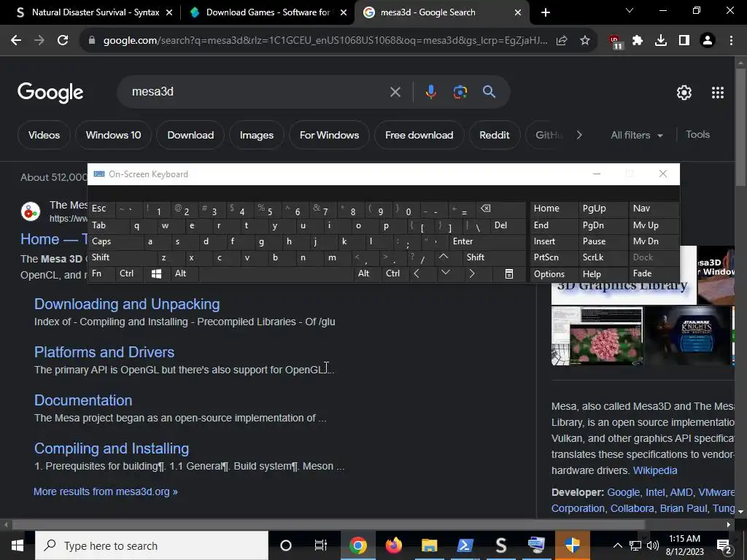747x560 pixels.
Task: Click Options key on On-Screen Keyboard
Action: click(553, 274)
